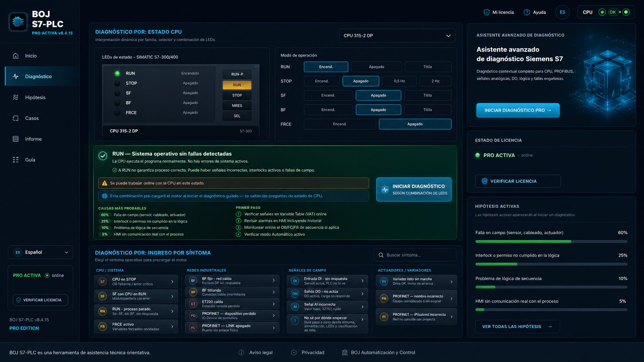
Task: Click the ET badge for ET200 caída
Action: coord(193,304)
